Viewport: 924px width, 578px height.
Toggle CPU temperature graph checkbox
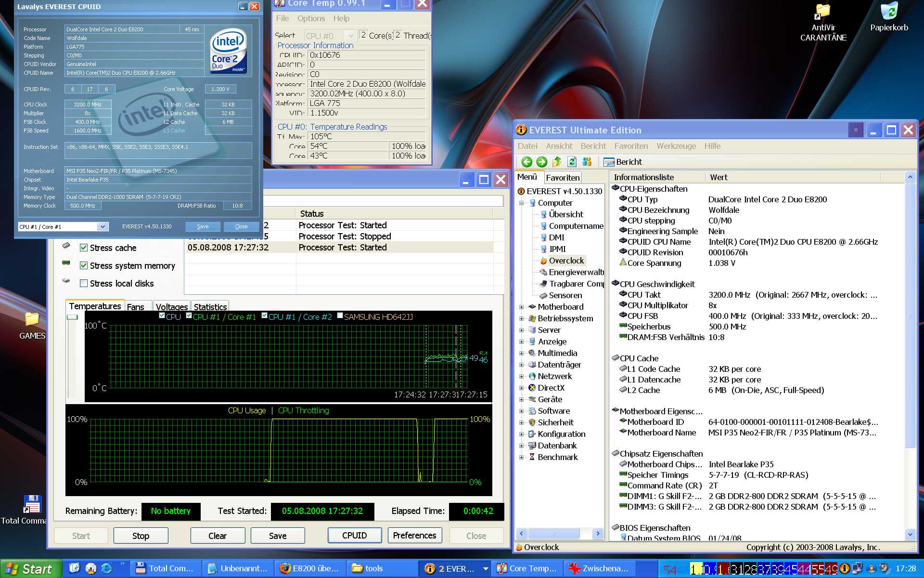tap(162, 315)
